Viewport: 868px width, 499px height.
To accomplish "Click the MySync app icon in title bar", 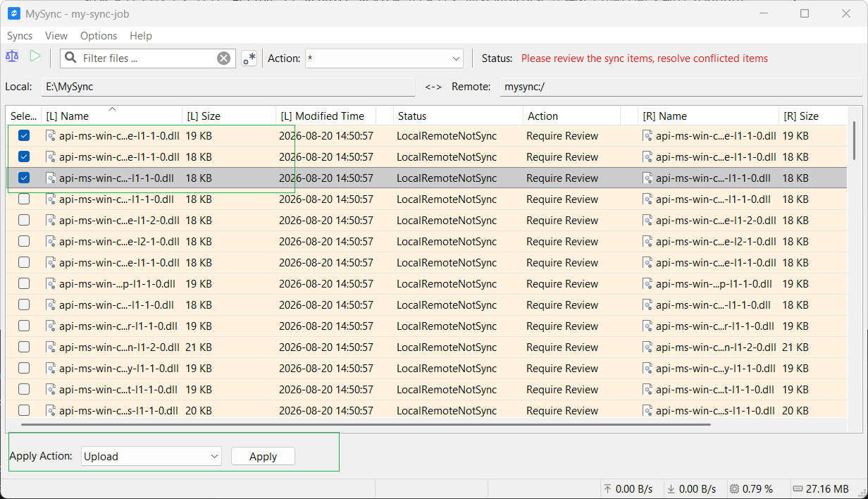I will (13, 13).
